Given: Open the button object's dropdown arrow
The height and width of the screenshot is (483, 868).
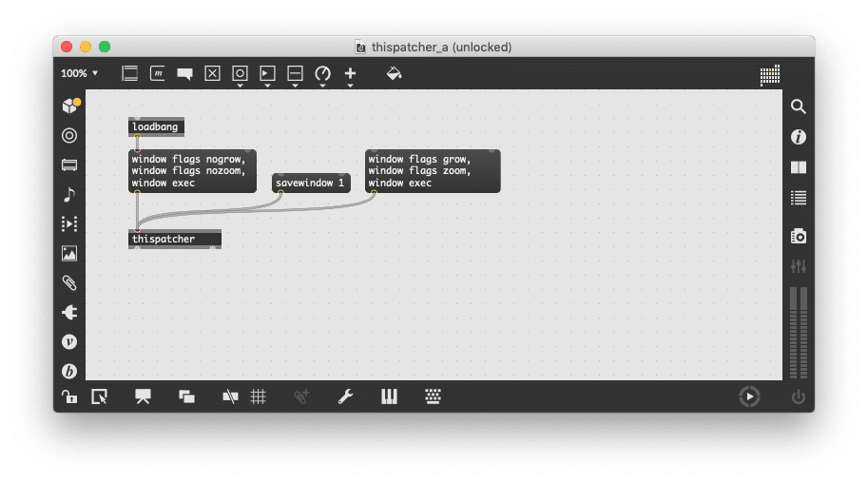Looking at the screenshot, I should (x=240, y=86).
